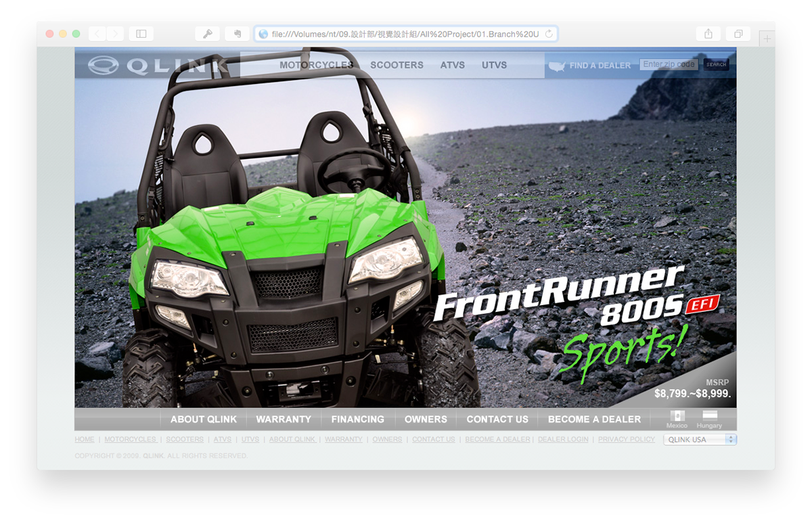
Task: Open the browser Share button
Action: pyautogui.click(x=708, y=34)
